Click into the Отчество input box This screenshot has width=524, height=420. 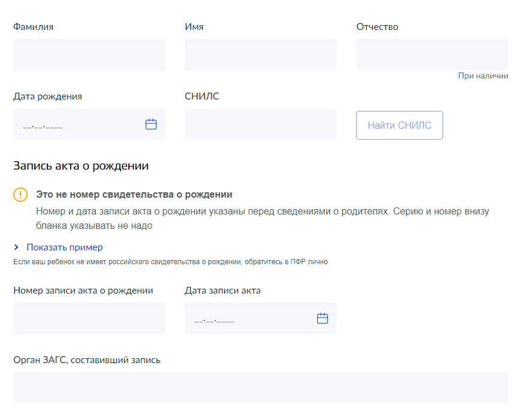point(432,55)
